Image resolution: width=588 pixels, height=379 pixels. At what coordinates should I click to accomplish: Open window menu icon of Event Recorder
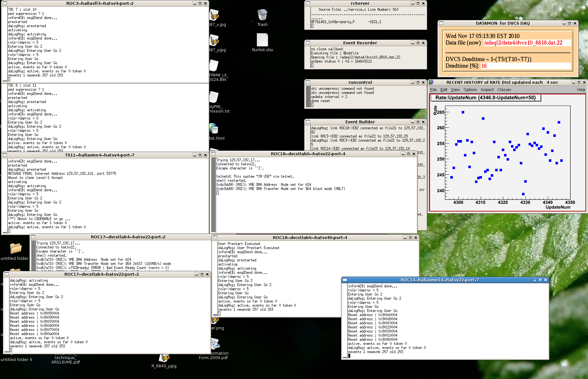(x=308, y=43)
